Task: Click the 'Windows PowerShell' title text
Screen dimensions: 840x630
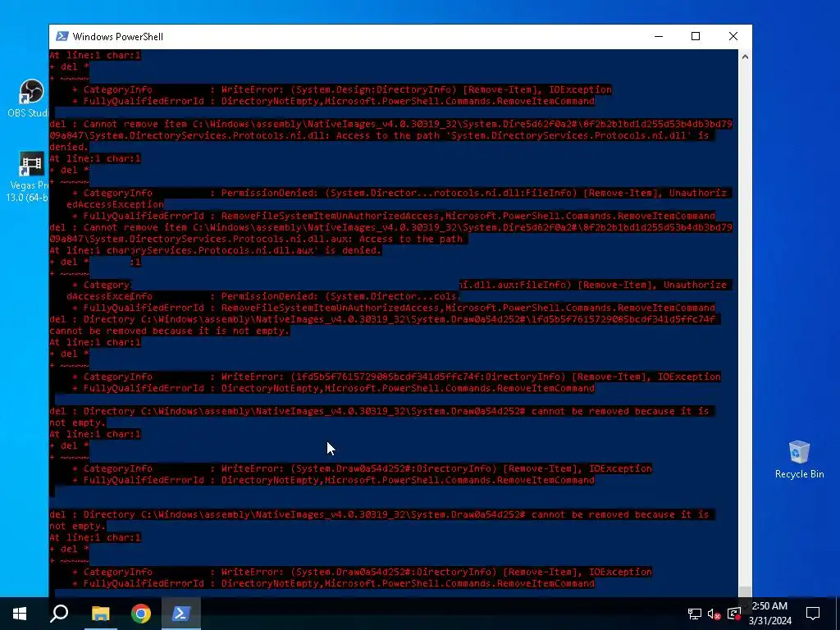Action: [118, 36]
